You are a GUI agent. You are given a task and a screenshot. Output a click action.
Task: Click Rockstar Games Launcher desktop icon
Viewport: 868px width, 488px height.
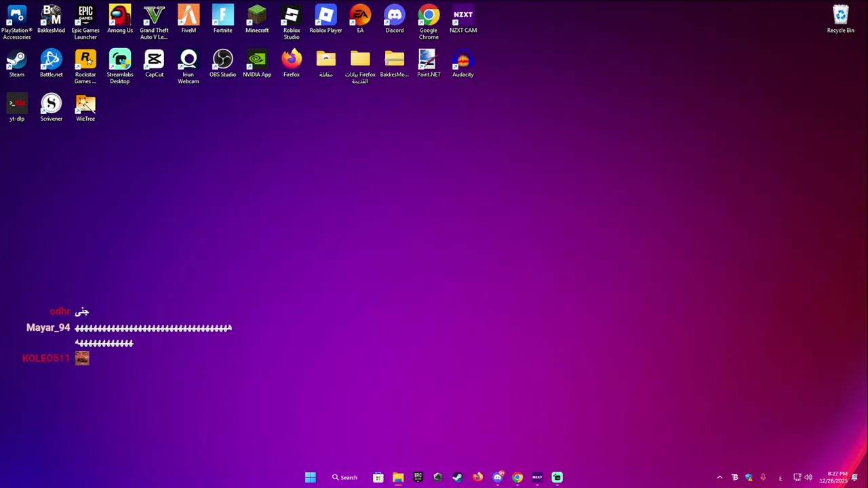click(x=85, y=66)
